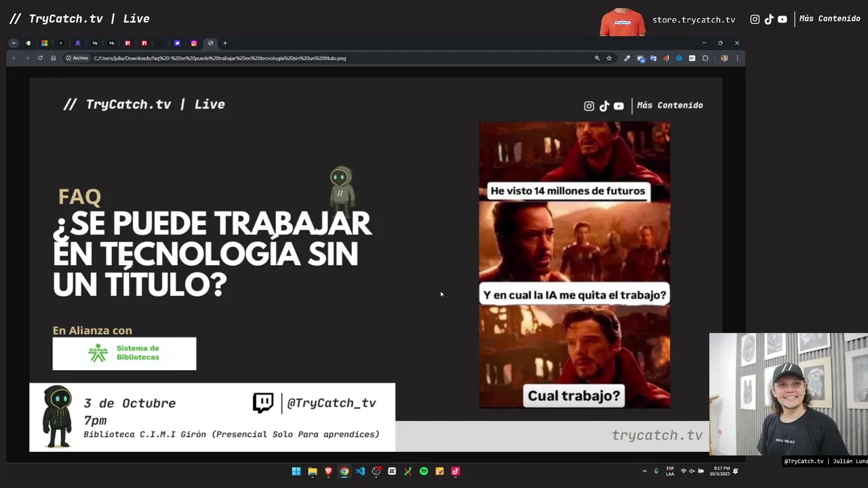Click TikTok icon in the stream header
This screenshot has width=868, height=488.
pos(769,20)
